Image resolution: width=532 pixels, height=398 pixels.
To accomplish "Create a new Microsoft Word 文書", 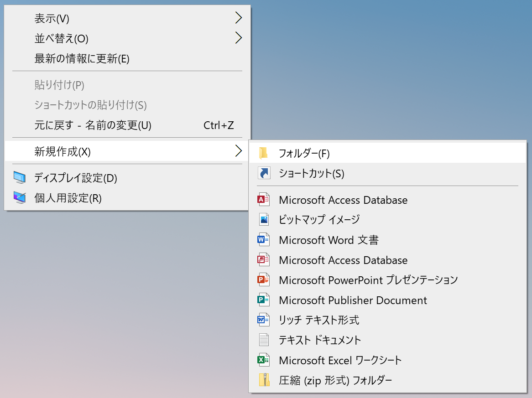I will pyautogui.click(x=387, y=240).
